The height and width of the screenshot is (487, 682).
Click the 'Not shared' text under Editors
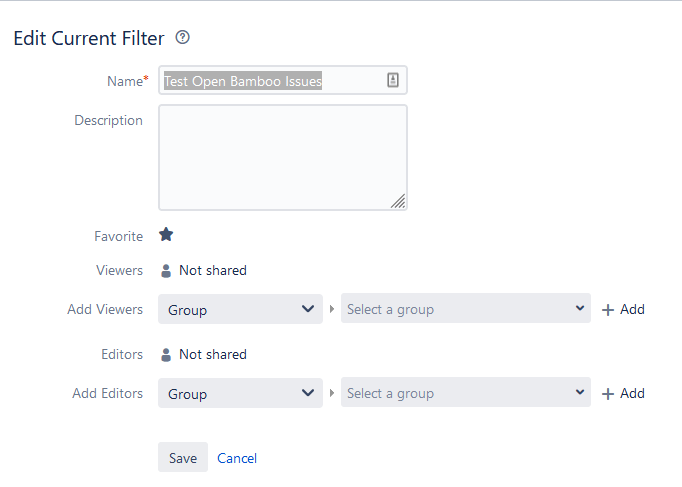(212, 354)
